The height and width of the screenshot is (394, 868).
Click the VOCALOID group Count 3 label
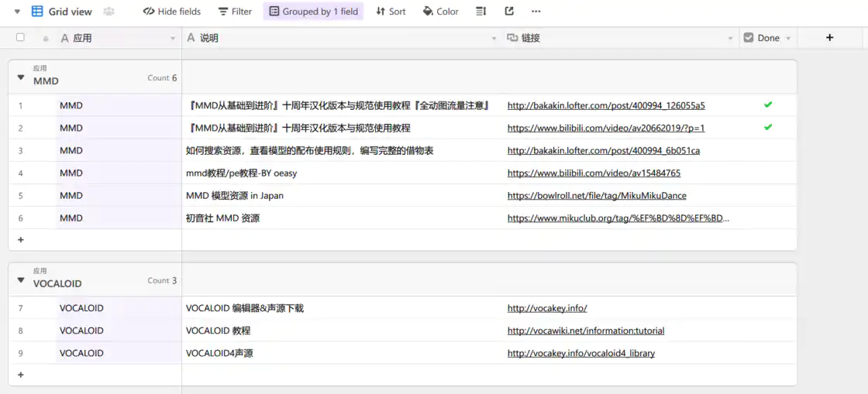162,280
